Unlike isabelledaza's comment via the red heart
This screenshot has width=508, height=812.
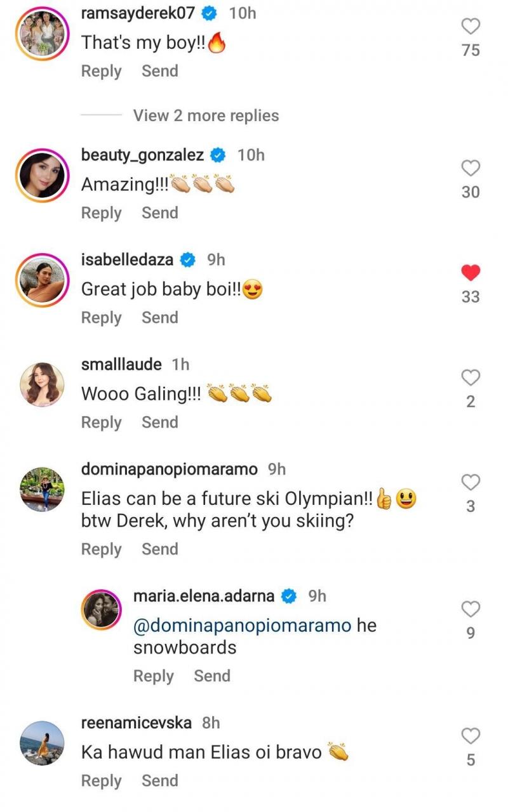(x=471, y=272)
